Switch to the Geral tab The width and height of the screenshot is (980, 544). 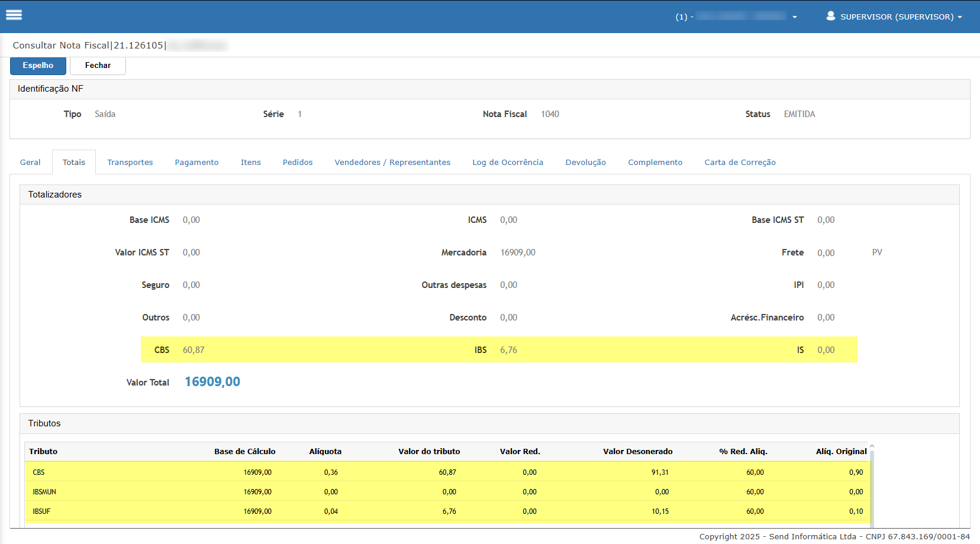(30, 163)
